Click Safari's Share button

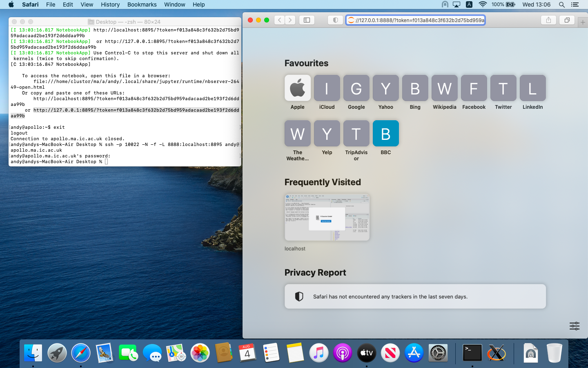click(548, 20)
